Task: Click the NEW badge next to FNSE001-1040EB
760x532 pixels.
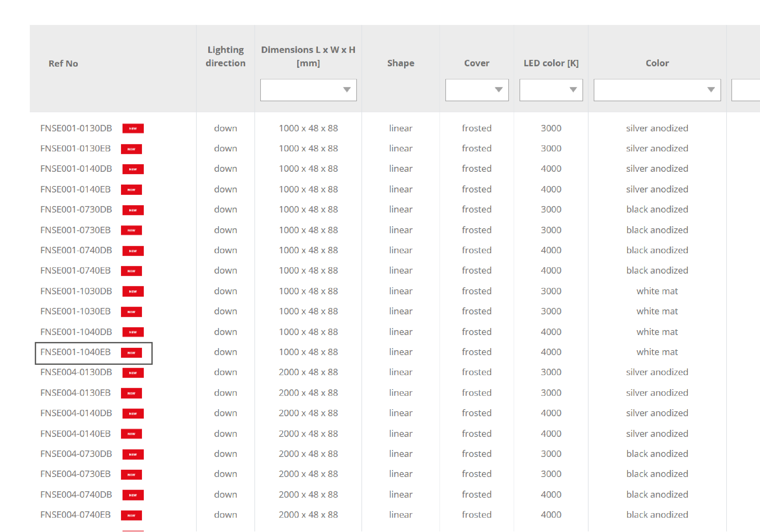Action: [131, 353]
